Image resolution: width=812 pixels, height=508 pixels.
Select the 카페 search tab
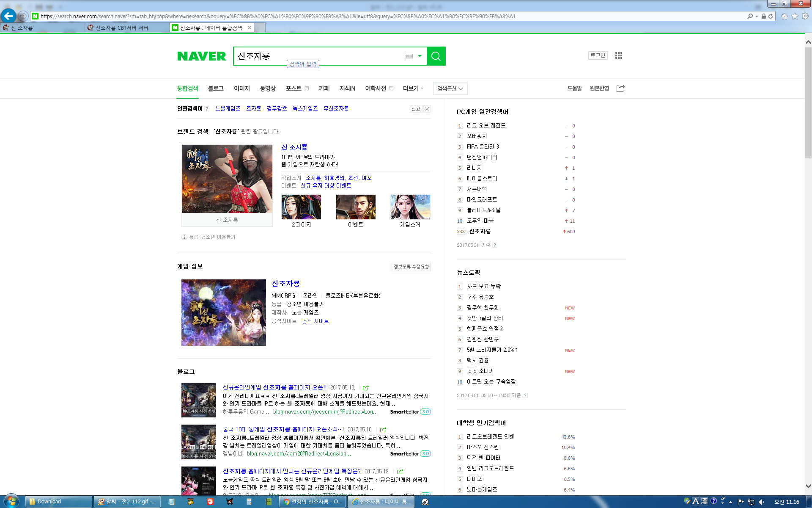tap(324, 88)
